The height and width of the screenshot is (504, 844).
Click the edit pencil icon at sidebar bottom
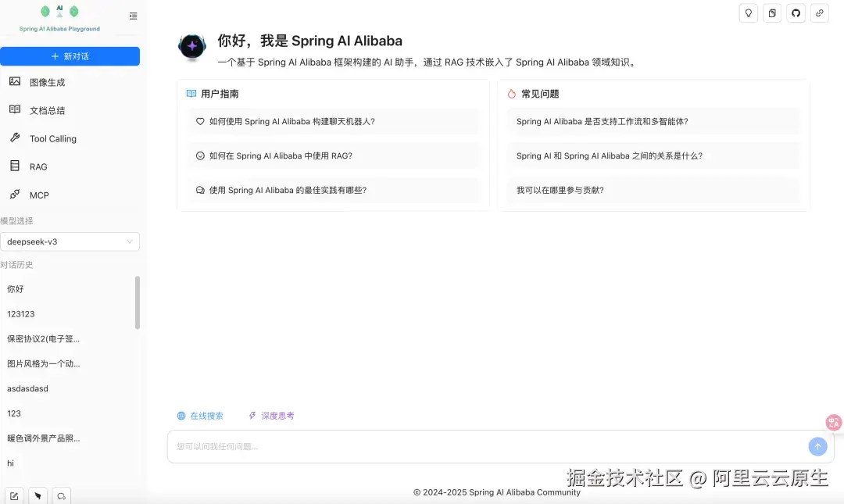(x=14, y=496)
